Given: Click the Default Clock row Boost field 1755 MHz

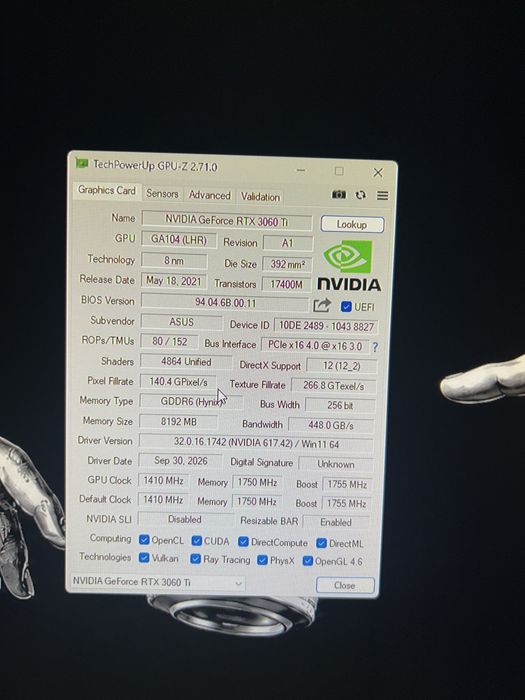Looking at the screenshot, I should click(346, 504).
